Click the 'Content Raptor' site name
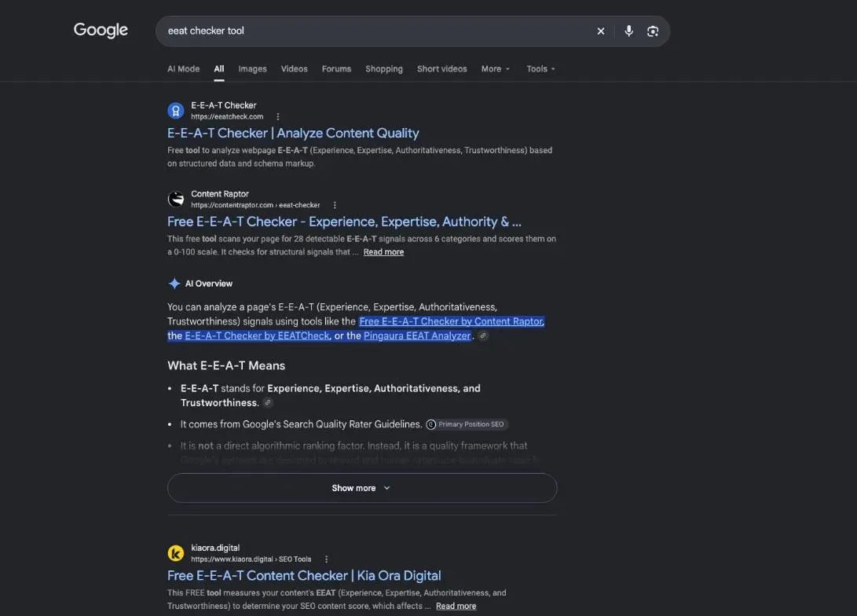The width and height of the screenshot is (857, 616). pyautogui.click(x=220, y=194)
